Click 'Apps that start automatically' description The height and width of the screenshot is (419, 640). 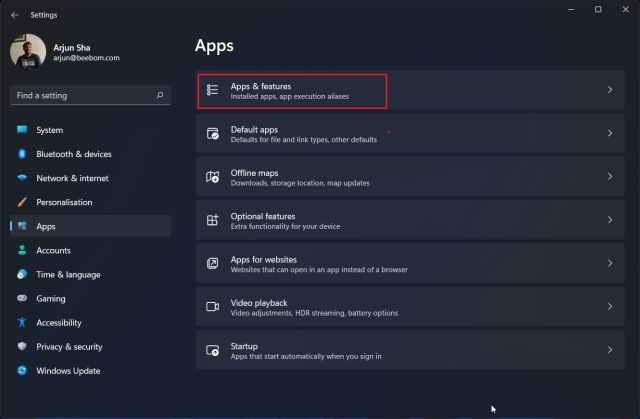(306, 357)
